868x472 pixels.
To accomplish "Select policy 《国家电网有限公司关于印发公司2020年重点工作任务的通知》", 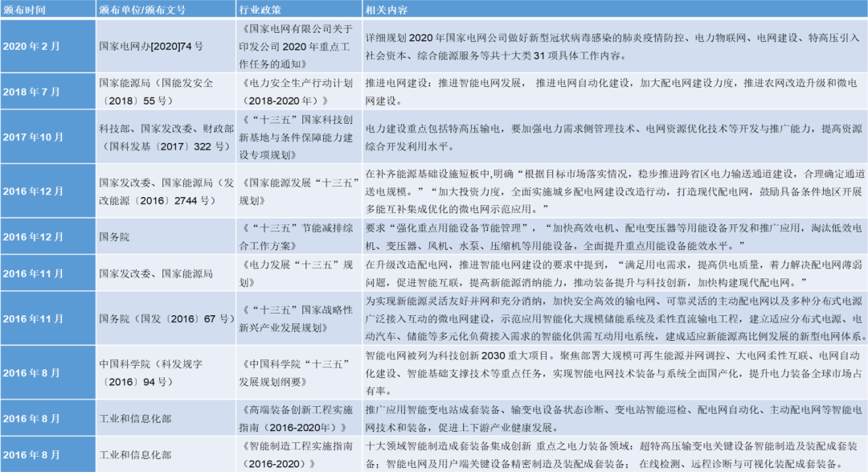I will 299,46.
